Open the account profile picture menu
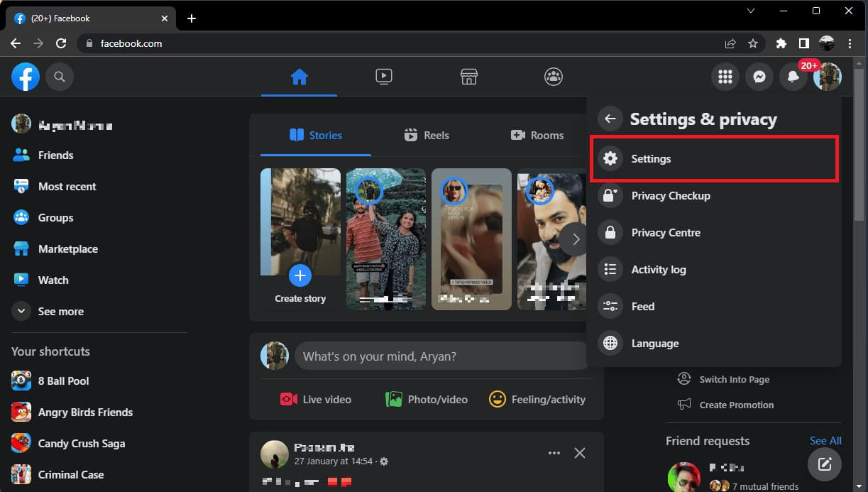This screenshot has width=868, height=492. coord(828,77)
